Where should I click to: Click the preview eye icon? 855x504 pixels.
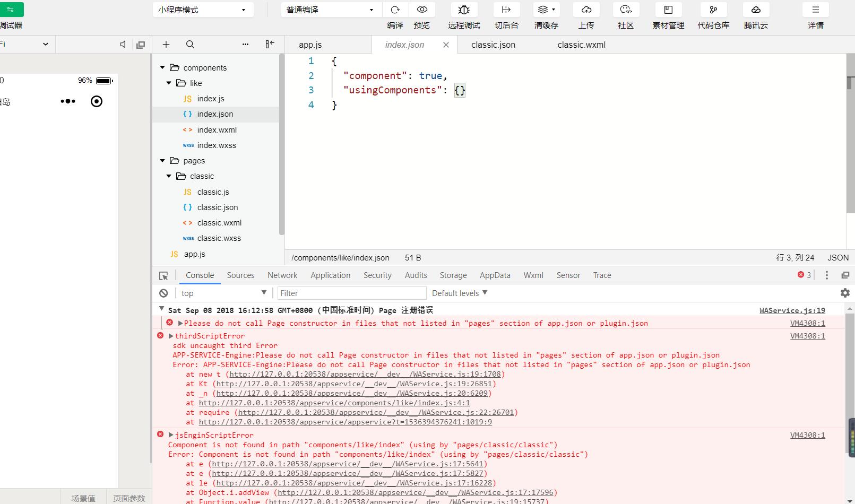coord(422,10)
